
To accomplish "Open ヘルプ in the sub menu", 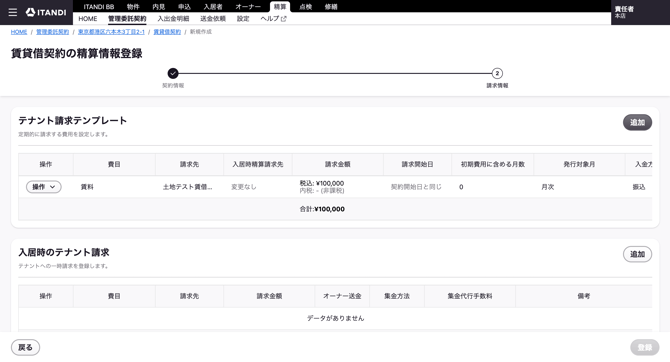I will (270, 19).
